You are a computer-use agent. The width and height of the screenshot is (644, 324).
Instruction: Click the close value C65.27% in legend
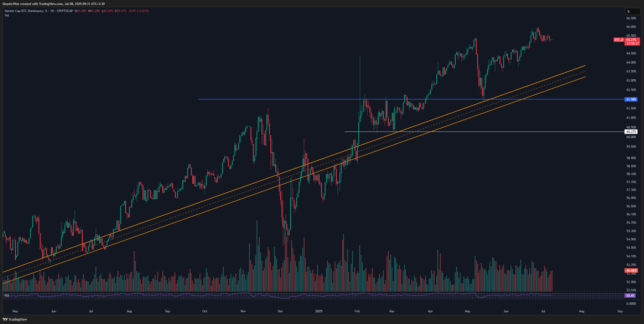(x=120, y=11)
